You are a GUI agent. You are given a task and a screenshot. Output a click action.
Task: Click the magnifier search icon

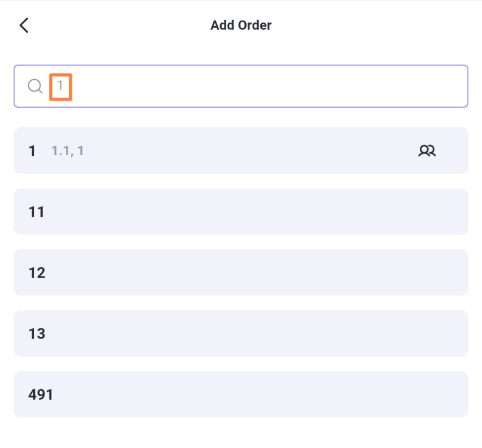(35, 86)
